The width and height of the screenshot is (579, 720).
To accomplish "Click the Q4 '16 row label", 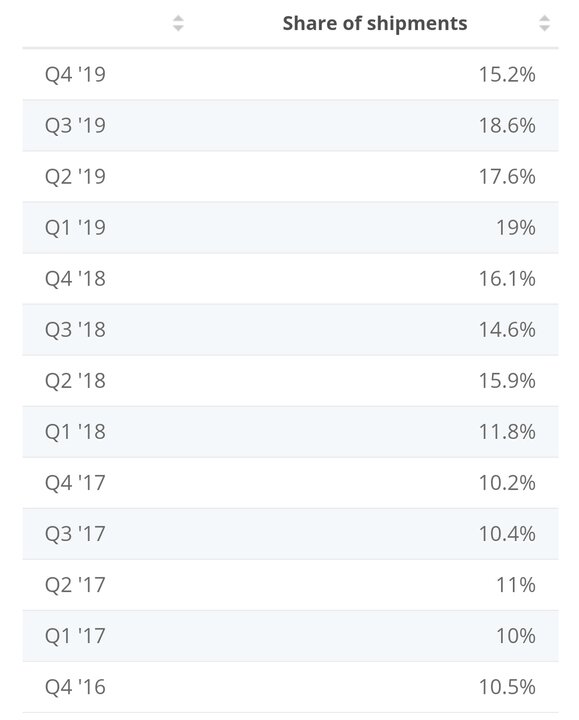I will [x=75, y=687].
